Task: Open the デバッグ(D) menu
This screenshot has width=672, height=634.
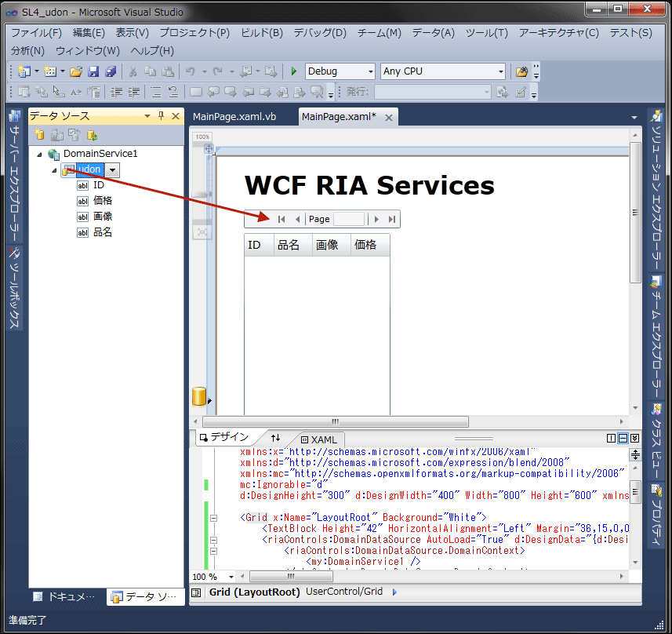Action: [320, 33]
